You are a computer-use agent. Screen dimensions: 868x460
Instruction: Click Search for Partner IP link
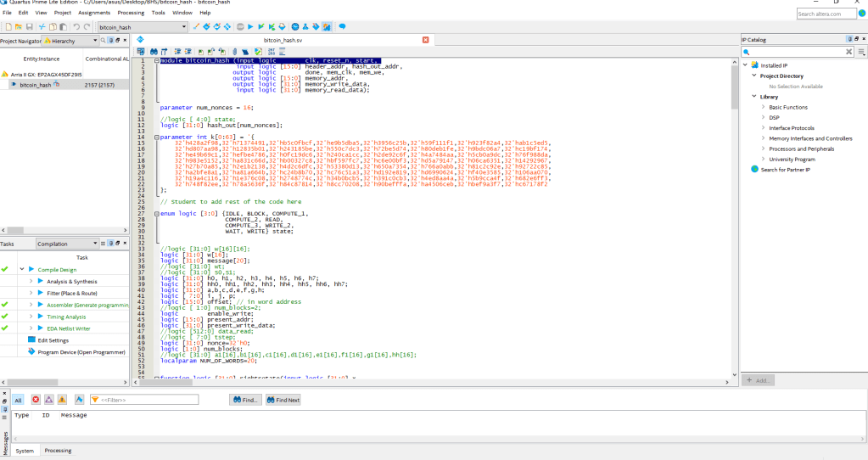pos(785,170)
